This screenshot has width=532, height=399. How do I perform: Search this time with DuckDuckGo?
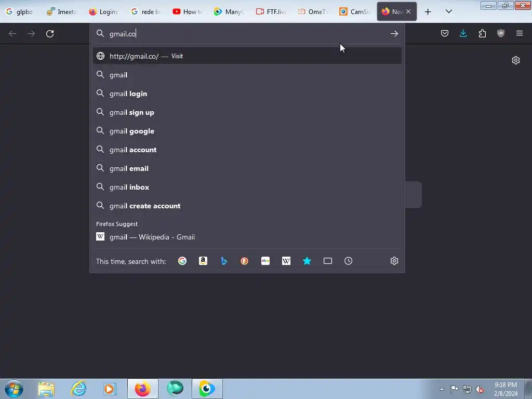coord(244,261)
